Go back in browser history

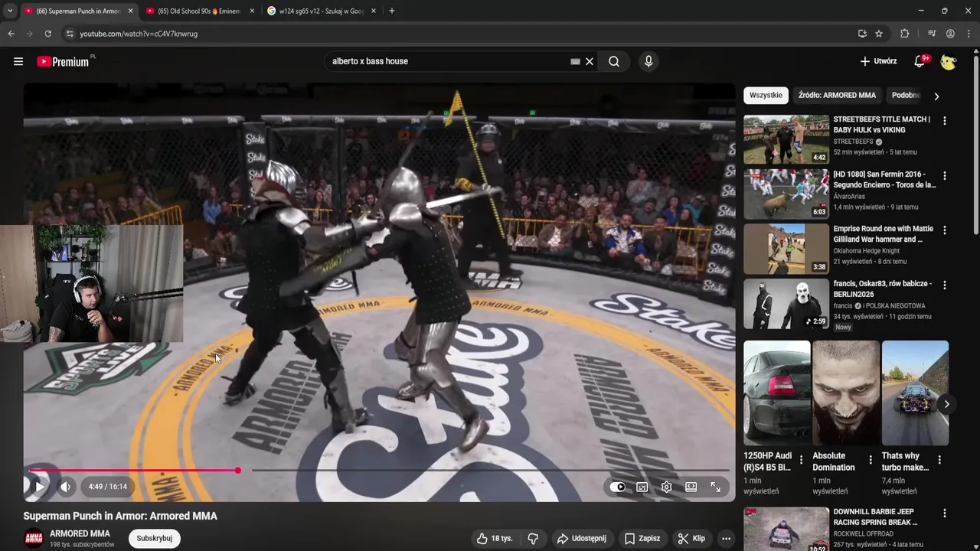pyautogui.click(x=11, y=34)
